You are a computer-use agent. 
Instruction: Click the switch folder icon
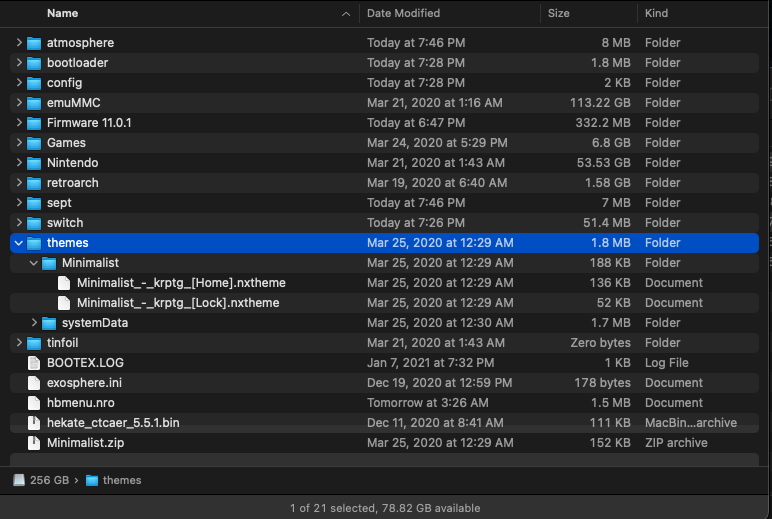coord(33,223)
